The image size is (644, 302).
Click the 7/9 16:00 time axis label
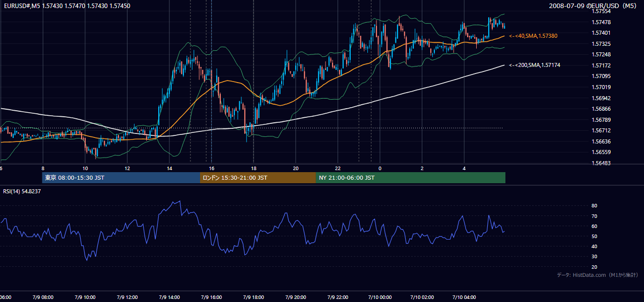click(x=212, y=297)
